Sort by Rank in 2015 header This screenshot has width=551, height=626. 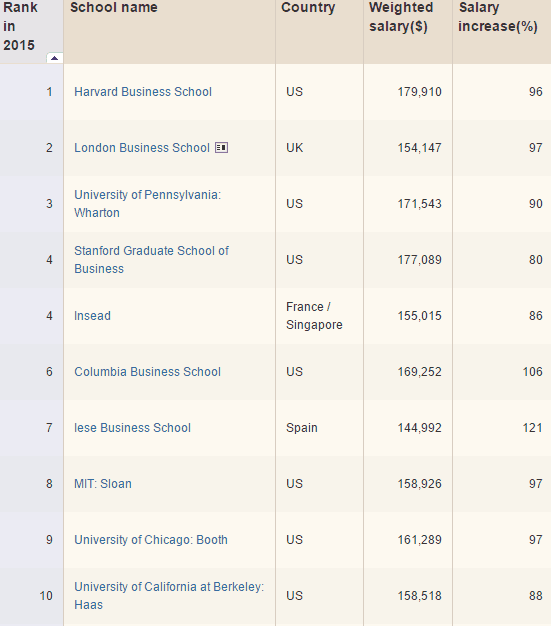pos(20,26)
